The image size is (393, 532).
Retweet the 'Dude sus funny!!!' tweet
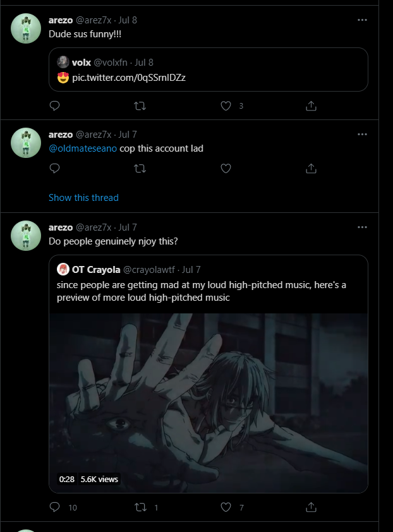pyautogui.click(x=140, y=106)
